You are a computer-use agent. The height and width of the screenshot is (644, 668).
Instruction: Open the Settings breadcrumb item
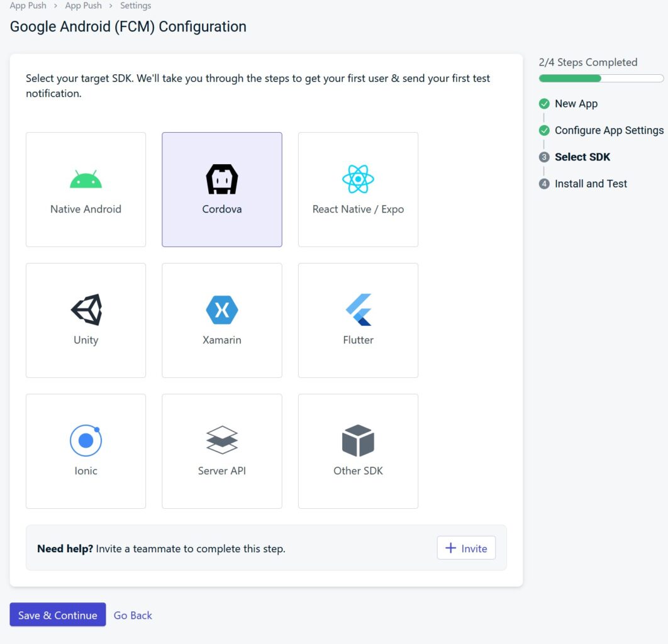click(x=136, y=6)
